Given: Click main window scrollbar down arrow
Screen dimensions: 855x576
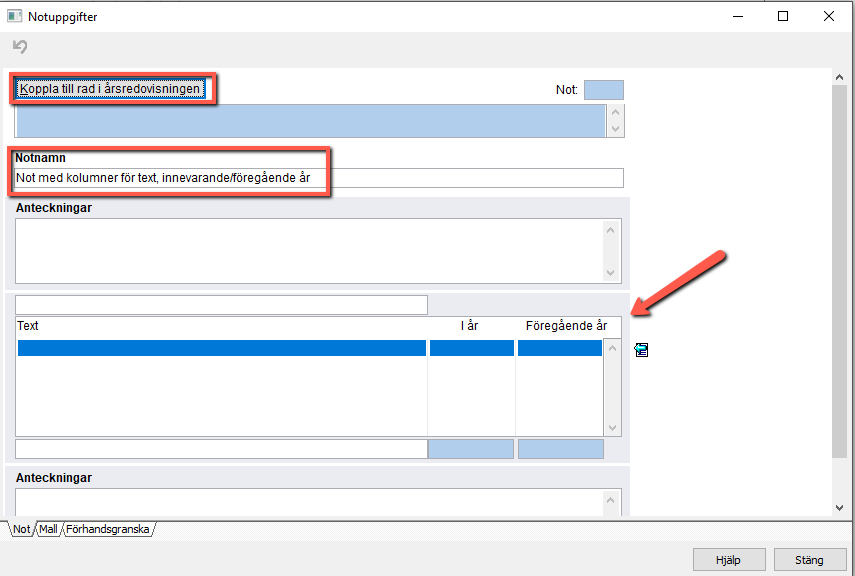Looking at the screenshot, I should point(840,508).
